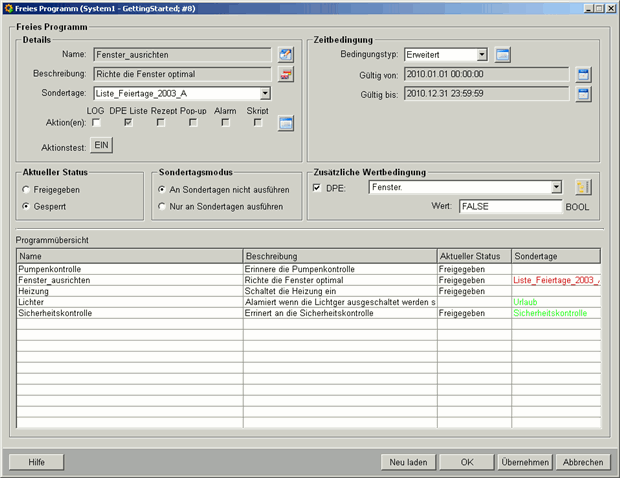This screenshot has width=620, height=478.
Task: Sort table by Beschreibung column header
Action: click(340, 256)
